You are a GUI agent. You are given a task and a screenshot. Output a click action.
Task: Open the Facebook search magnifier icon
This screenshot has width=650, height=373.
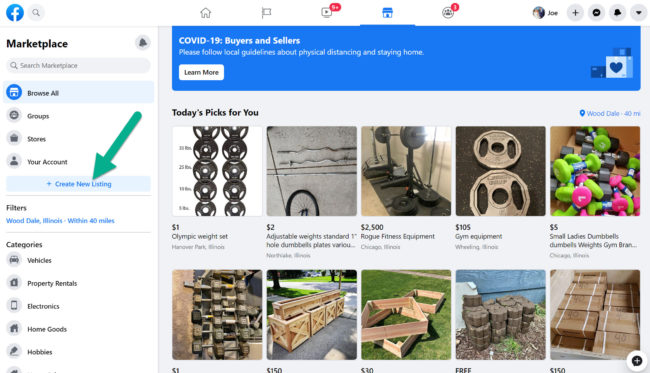pyautogui.click(x=36, y=13)
